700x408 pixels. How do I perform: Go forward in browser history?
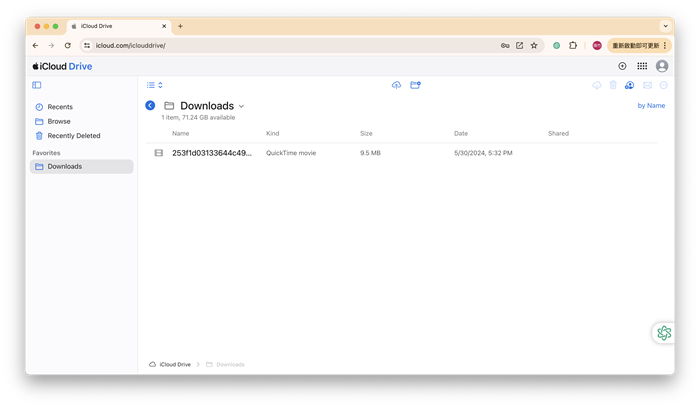[x=51, y=45]
